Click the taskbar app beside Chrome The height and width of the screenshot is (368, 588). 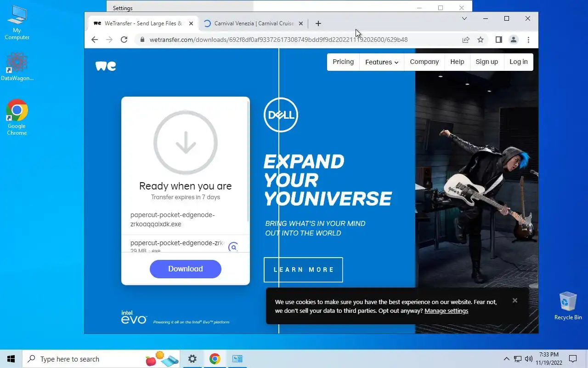(237, 359)
